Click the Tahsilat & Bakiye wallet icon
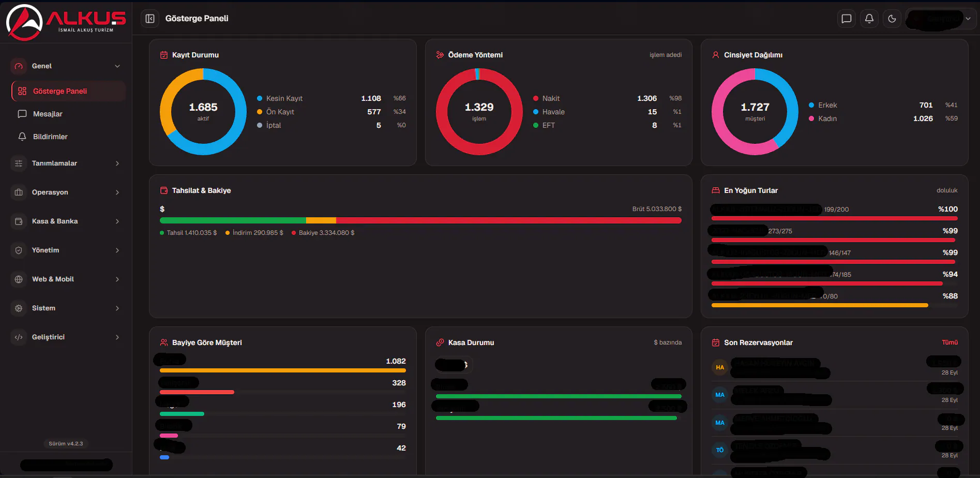The height and width of the screenshot is (478, 980). (x=164, y=190)
